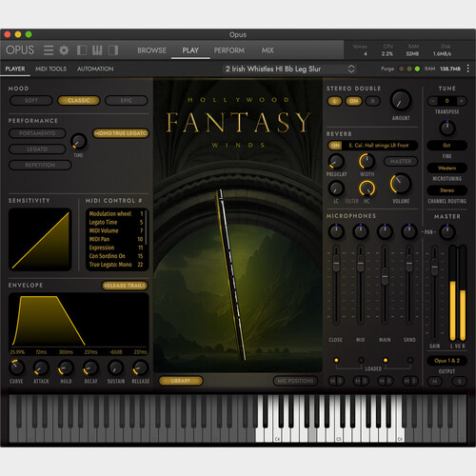Click the Sensitivity curve display

pyautogui.click(x=40, y=239)
